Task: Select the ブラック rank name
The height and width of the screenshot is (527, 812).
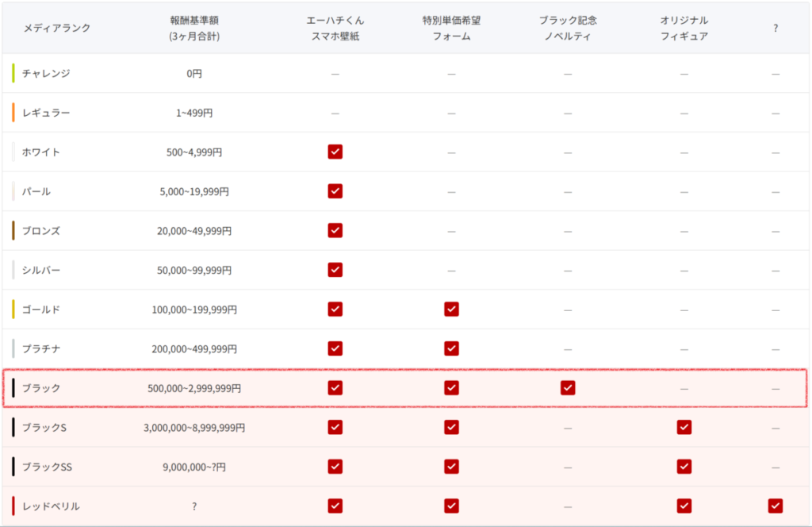Action: click(x=41, y=388)
